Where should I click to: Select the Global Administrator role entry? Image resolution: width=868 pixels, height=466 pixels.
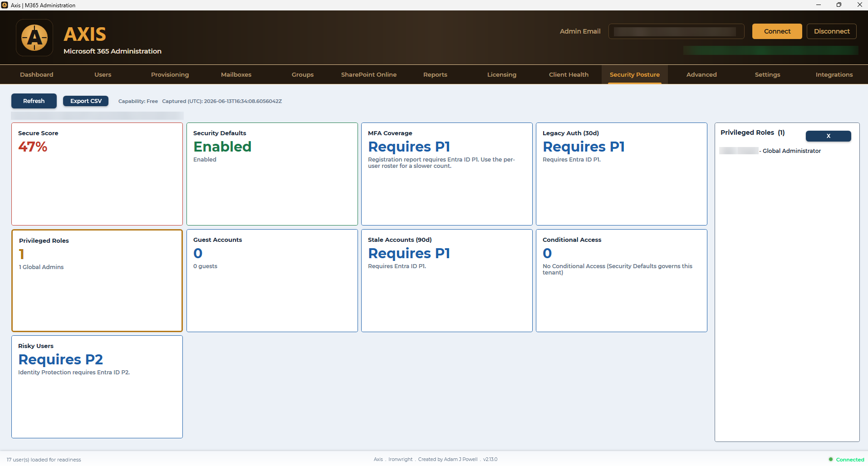coord(770,151)
